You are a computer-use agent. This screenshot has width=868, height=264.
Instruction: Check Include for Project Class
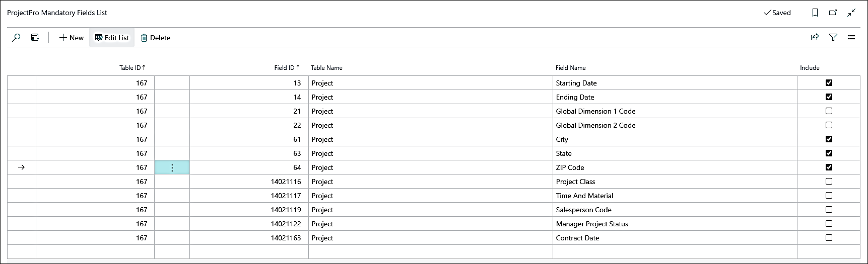click(x=829, y=182)
